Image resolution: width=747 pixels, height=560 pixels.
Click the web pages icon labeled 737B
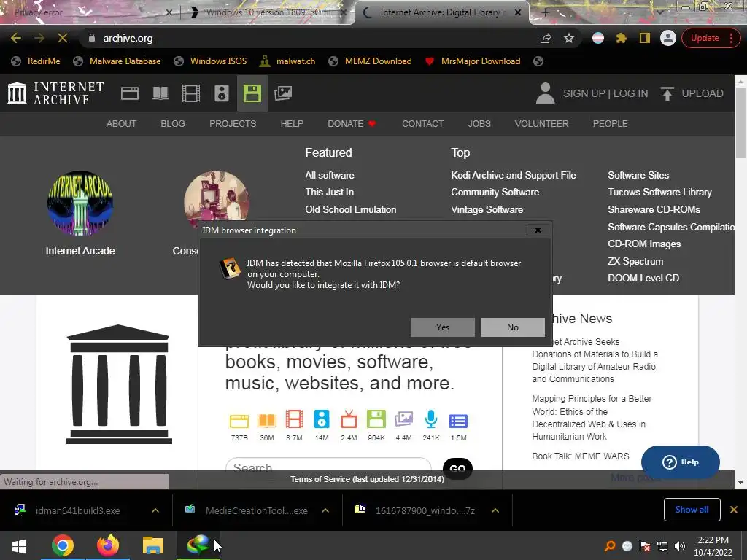[x=239, y=421]
